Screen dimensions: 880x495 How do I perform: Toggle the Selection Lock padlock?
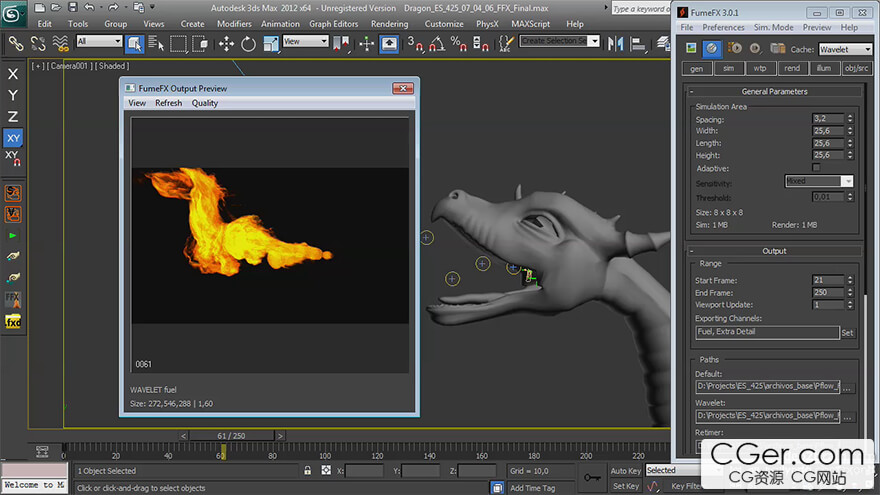(x=308, y=470)
